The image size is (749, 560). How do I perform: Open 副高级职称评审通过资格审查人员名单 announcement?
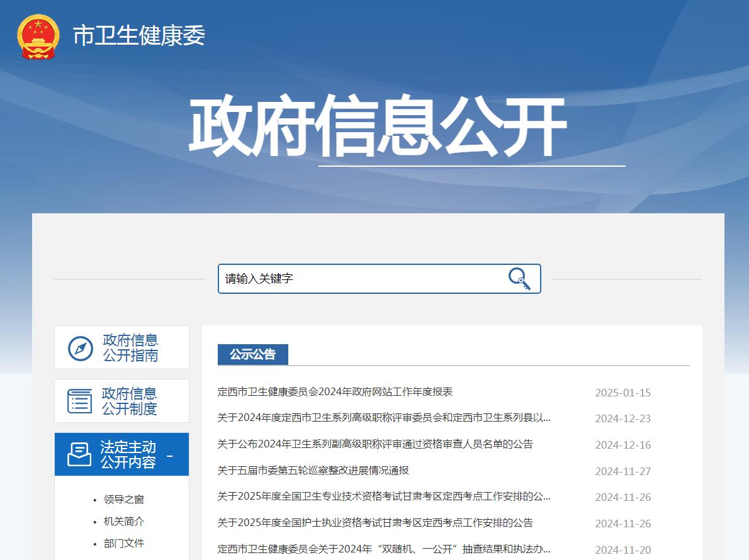point(375,444)
